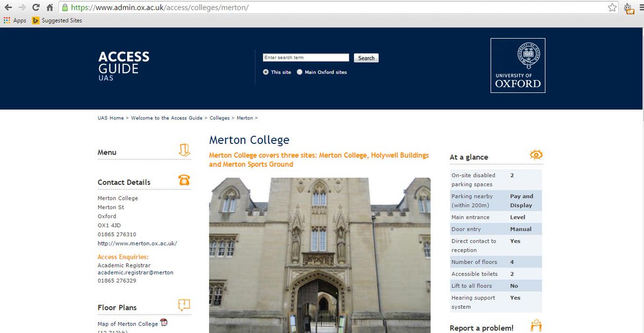Expand the Menu heading in the sidebar
The height and width of the screenshot is (333, 644).
click(x=107, y=153)
